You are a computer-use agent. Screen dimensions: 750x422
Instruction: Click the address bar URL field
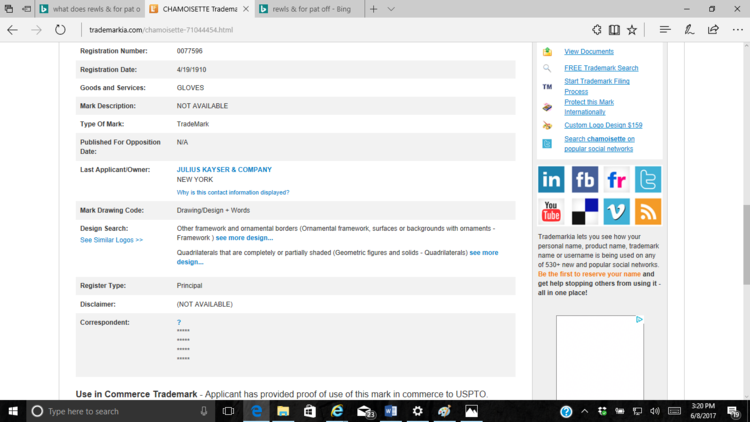[335, 30]
